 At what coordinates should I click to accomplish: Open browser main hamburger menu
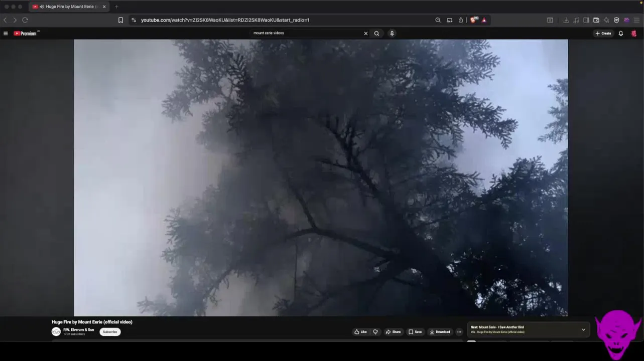636,20
